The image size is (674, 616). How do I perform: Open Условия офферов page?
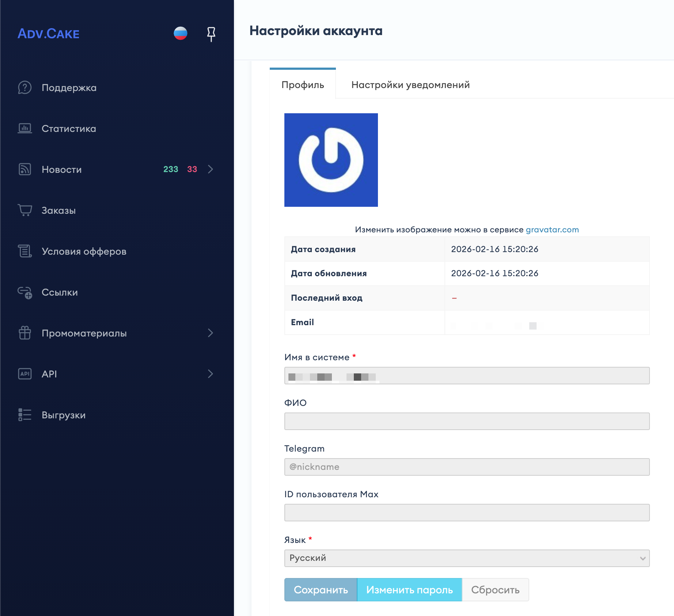tap(84, 251)
